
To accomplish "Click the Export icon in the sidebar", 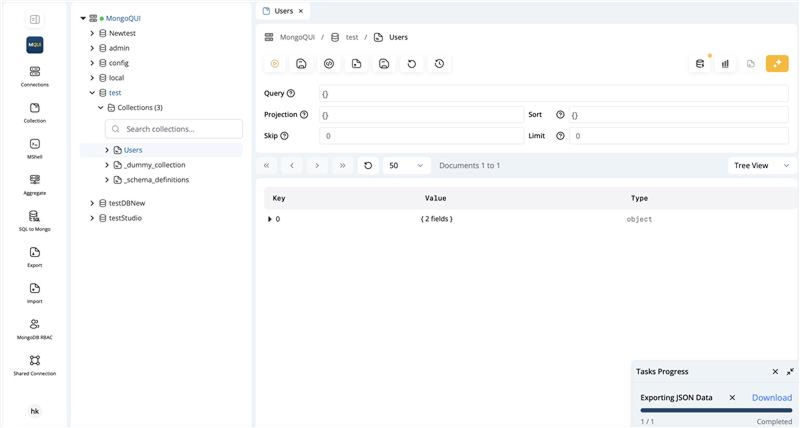I will (35, 256).
